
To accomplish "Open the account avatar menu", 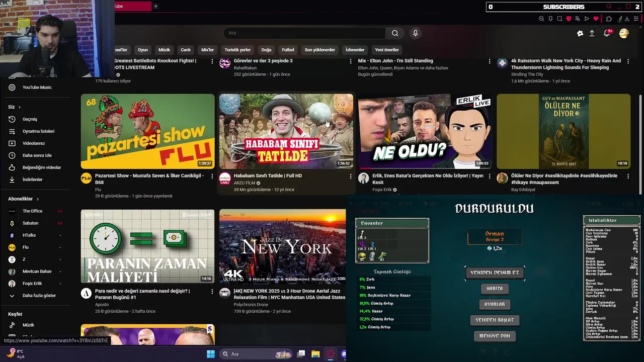I will click(x=624, y=33).
